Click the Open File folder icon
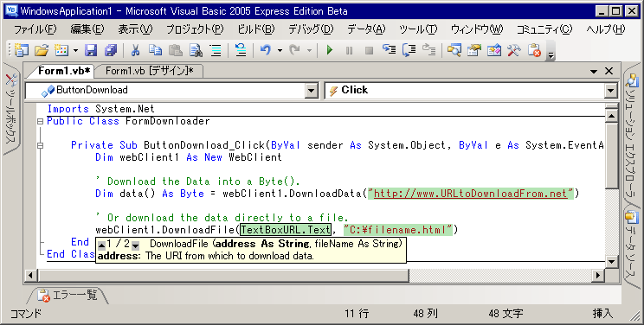The width and height of the screenshot is (644, 325). click(x=42, y=50)
